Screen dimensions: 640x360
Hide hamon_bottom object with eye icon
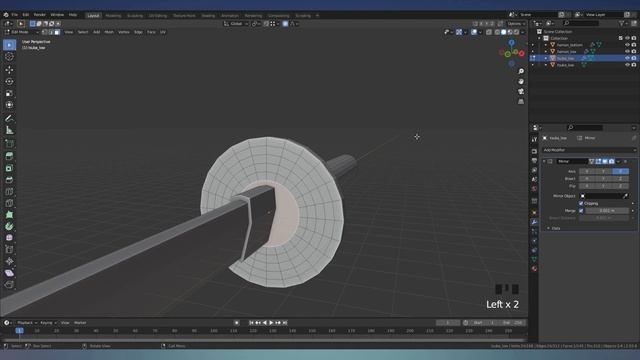tap(627, 45)
